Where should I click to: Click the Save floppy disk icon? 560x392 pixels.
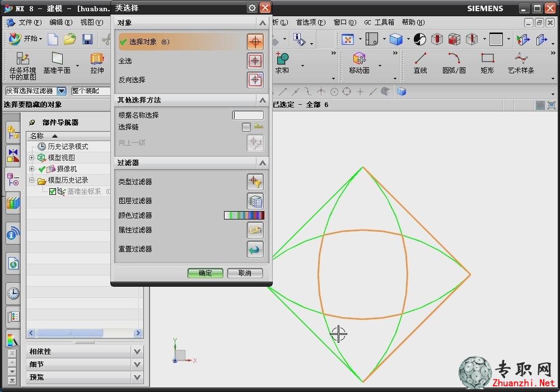pyautogui.click(x=87, y=39)
